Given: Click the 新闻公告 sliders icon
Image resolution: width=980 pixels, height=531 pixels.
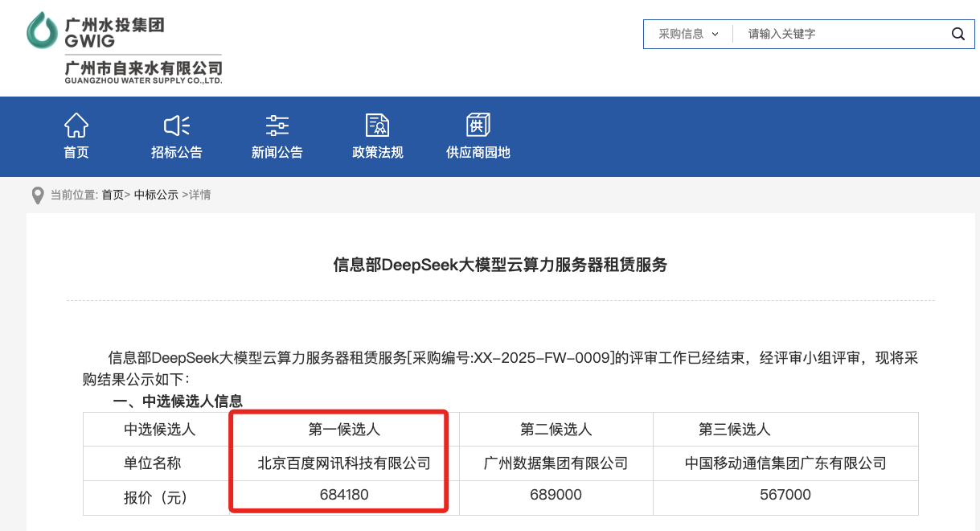Looking at the screenshot, I should [277, 125].
